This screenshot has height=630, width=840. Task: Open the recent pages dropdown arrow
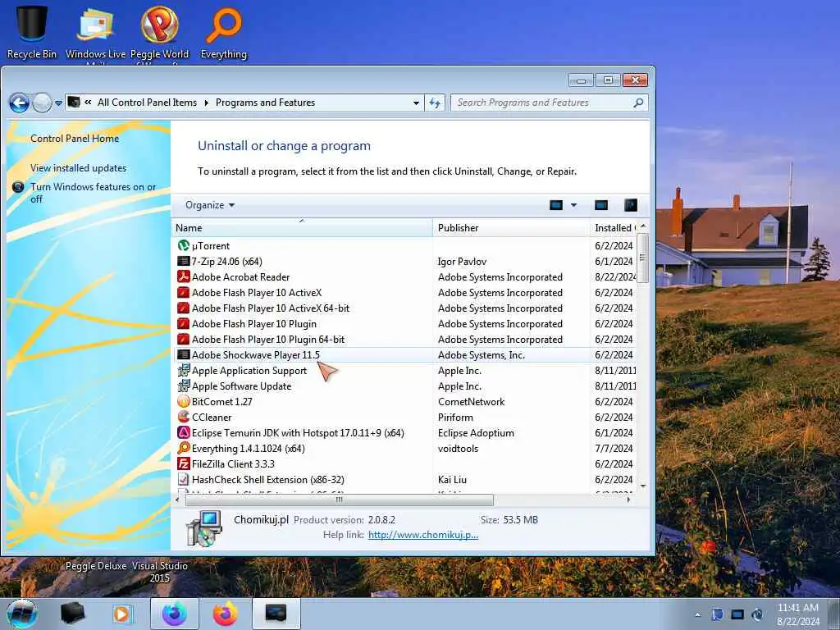coord(58,103)
